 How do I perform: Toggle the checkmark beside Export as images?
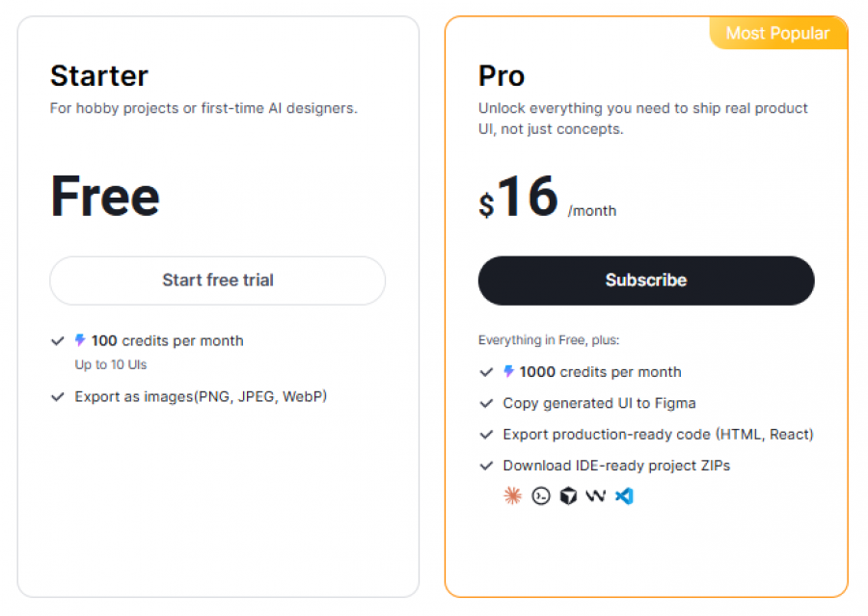(58, 396)
